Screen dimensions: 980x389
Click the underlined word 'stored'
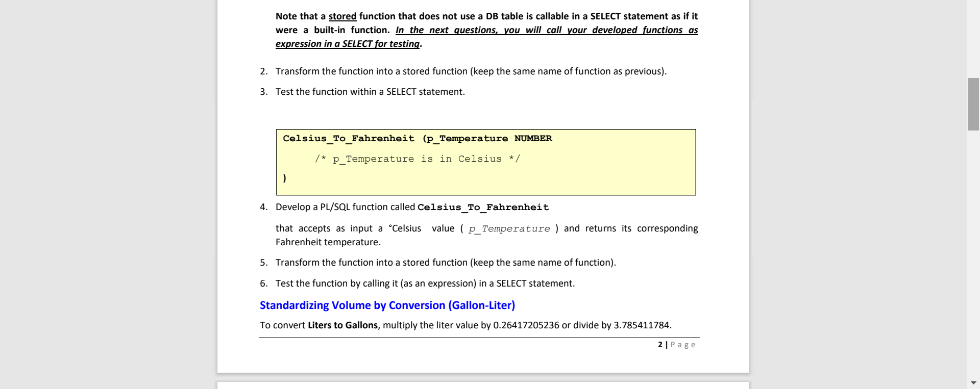(342, 16)
